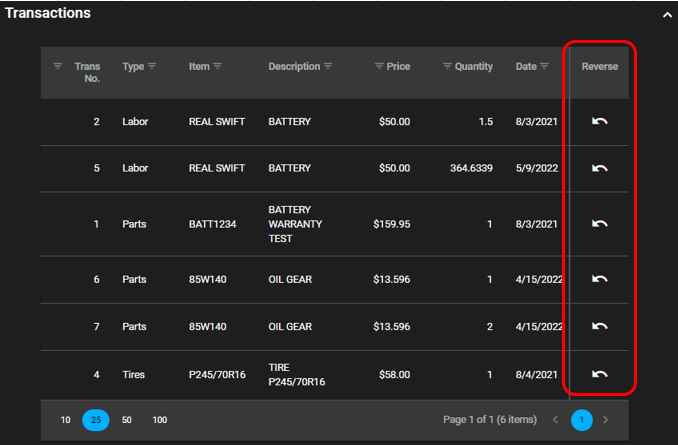
Task: Set page size to 50 items
Action: click(127, 420)
